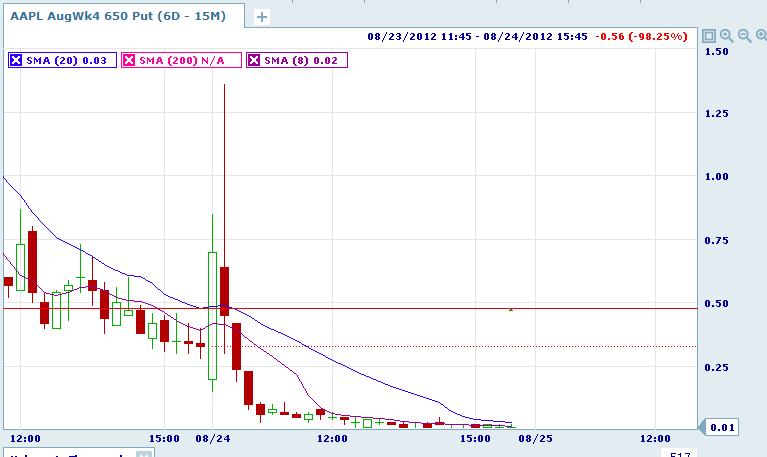Click the second magnifier zoom icon
767x457 pixels.
[x=743, y=36]
